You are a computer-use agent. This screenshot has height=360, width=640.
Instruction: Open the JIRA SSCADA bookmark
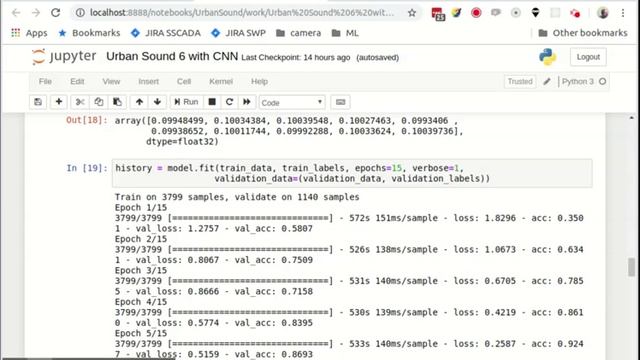166,33
